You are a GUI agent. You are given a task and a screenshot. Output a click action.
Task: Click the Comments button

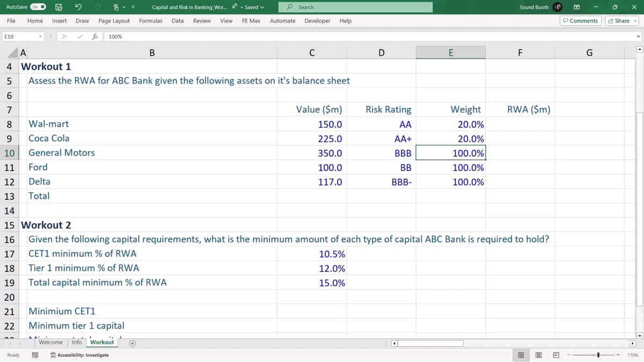[580, 21]
